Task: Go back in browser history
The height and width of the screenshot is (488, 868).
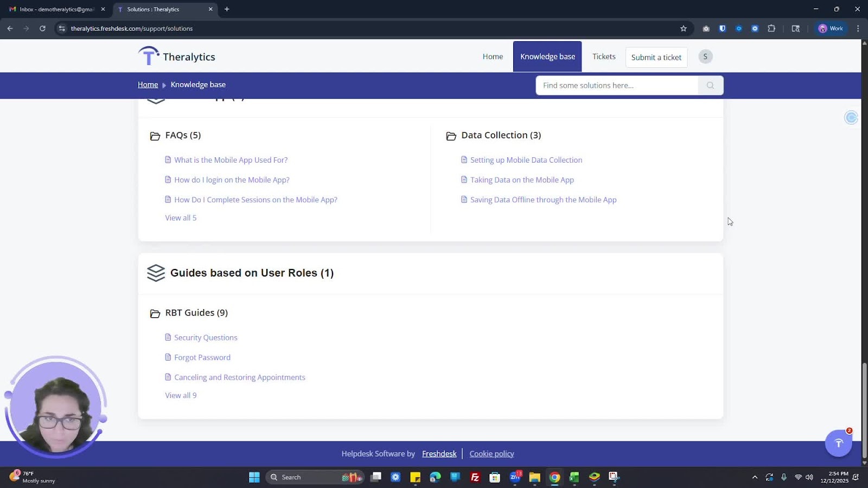Action: coord(10,28)
